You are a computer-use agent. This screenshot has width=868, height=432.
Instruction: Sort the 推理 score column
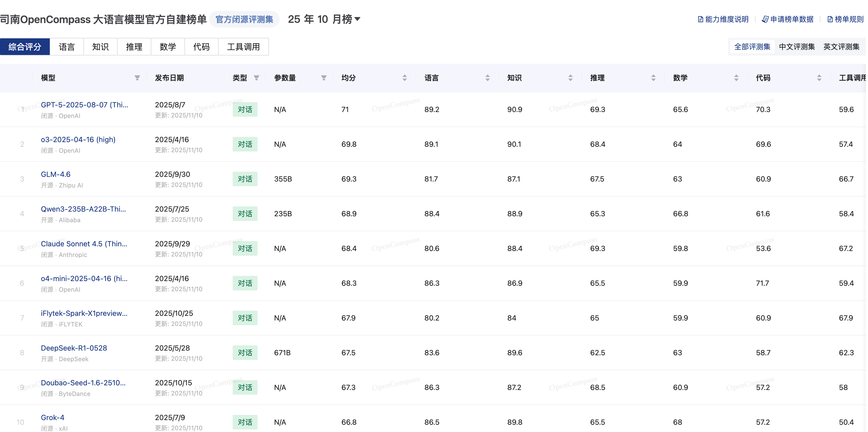pyautogui.click(x=653, y=78)
